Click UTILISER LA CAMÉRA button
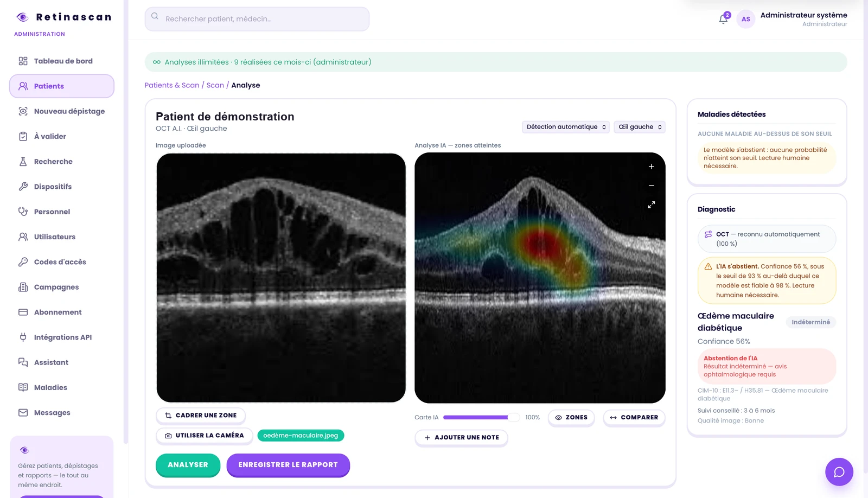 205,436
